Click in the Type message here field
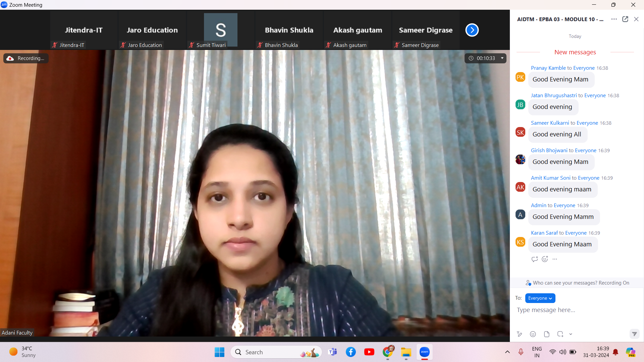This screenshot has width=644, height=362. [x=570, y=310]
